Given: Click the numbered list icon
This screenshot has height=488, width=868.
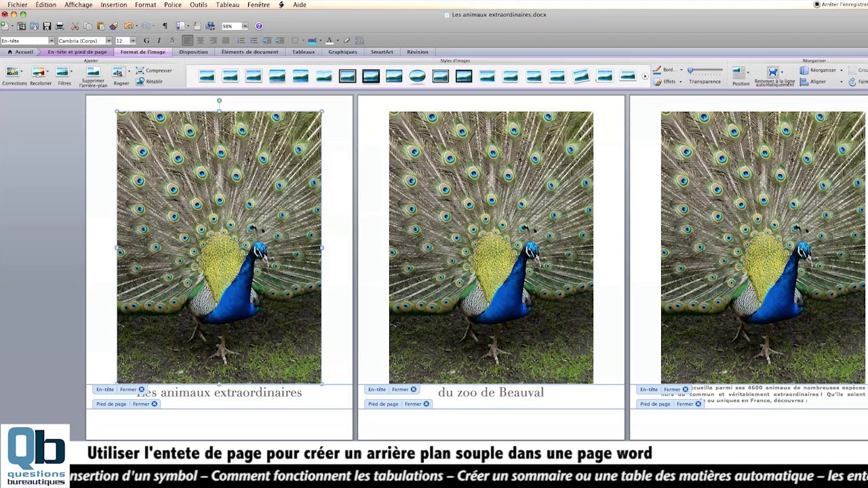Looking at the screenshot, I should coord(241,41).
